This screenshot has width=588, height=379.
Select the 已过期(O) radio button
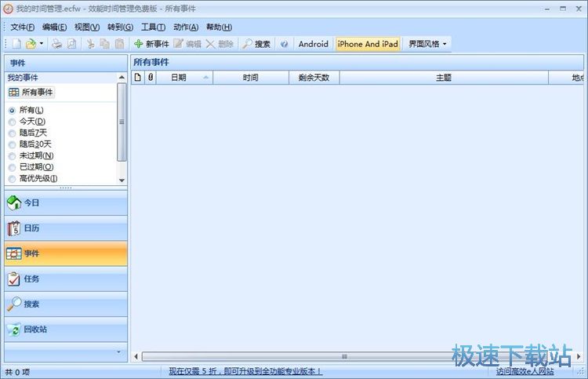(12, 167)
